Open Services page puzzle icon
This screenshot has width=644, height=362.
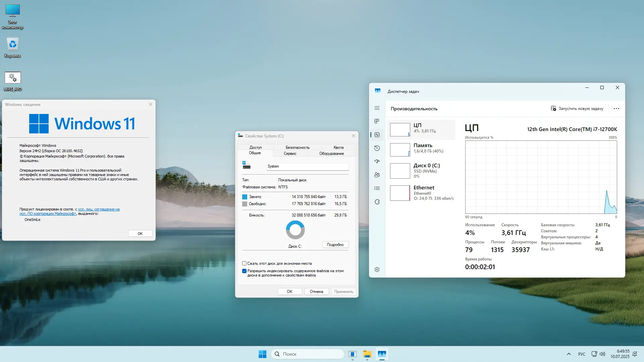point(377,202)
